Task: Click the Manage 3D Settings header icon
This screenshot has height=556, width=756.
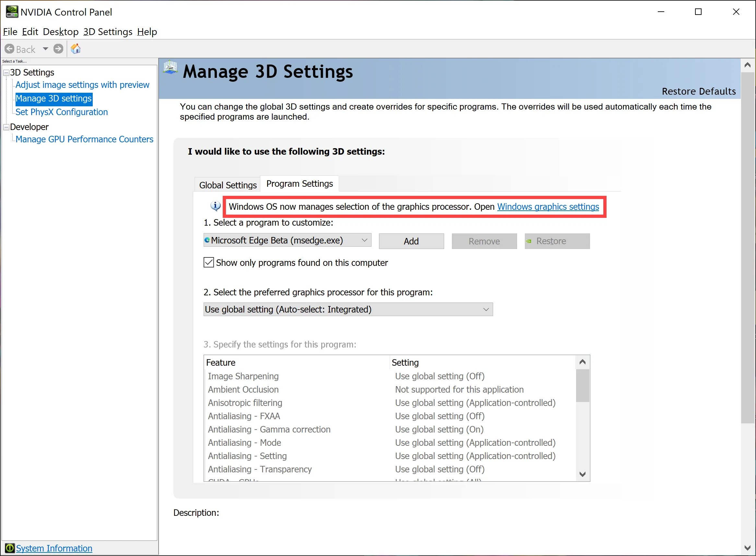Action: point(170,67)
